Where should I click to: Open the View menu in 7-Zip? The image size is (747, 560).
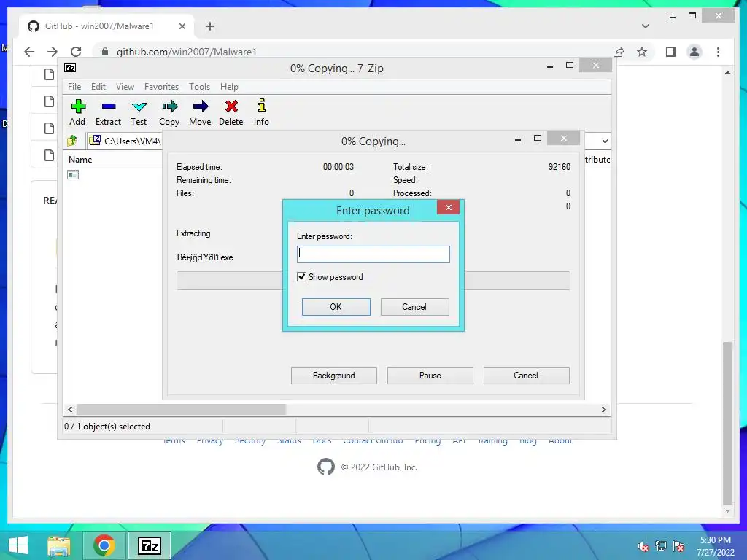125,87
